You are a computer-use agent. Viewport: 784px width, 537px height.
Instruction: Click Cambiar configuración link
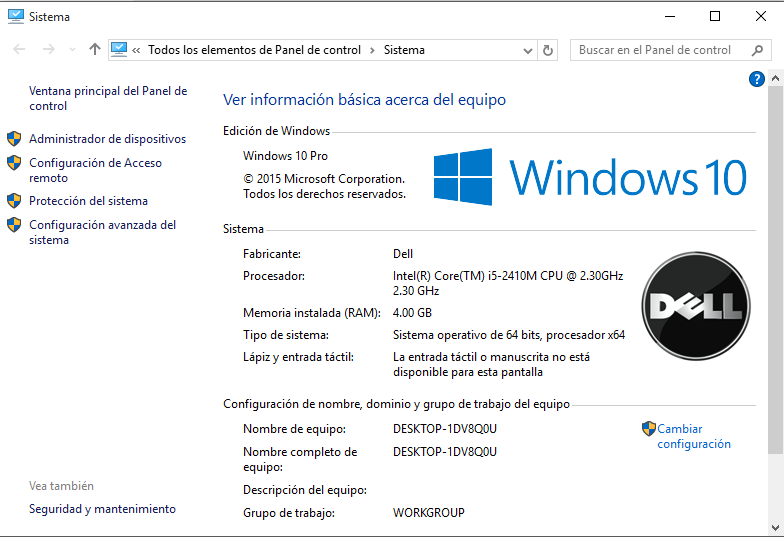694,436
